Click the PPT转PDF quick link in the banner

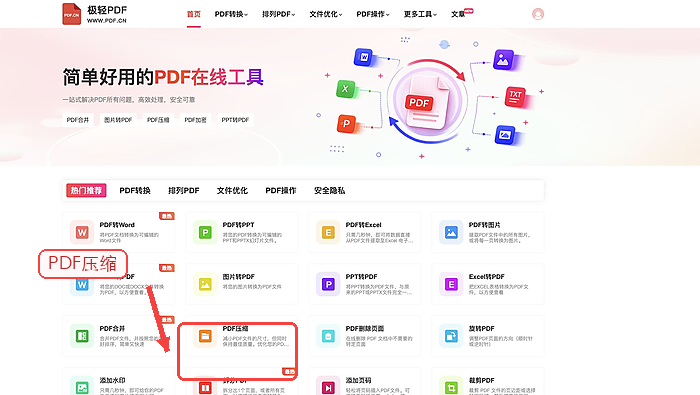click(235, 120)
